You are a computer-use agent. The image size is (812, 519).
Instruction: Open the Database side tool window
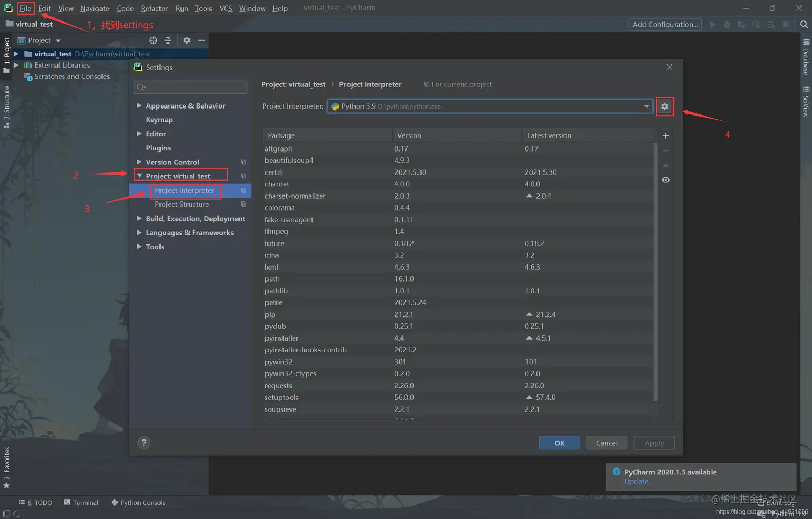[x=806, y=56]
